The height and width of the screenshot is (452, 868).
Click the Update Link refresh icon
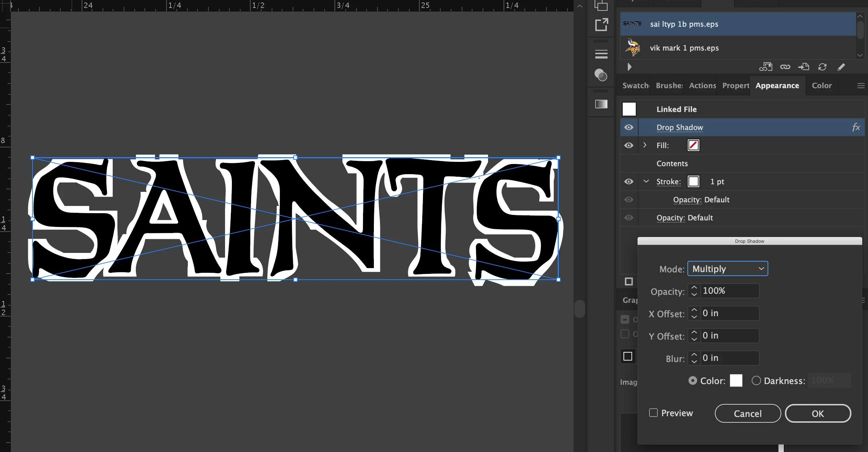click(822, 67)
